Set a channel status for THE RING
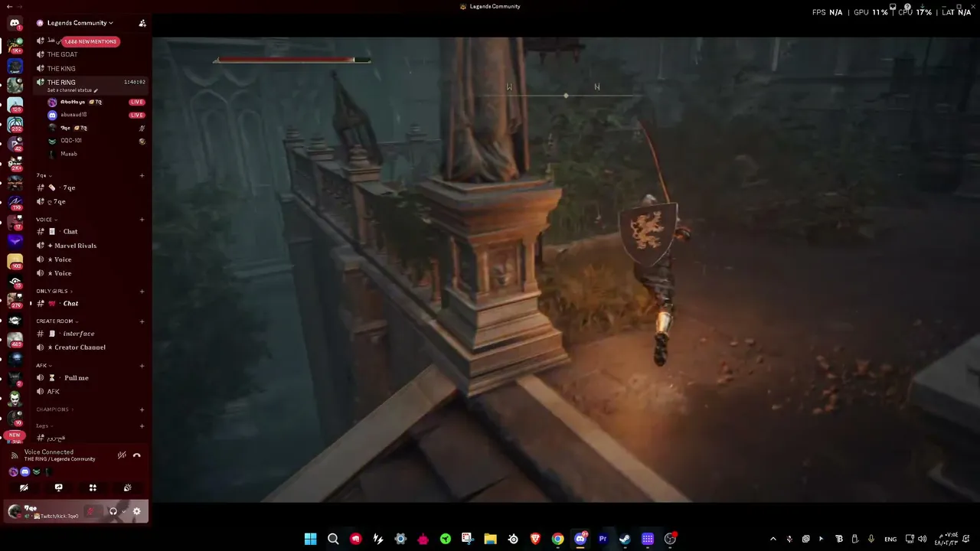Viewport: 980px width, 551px height. [x=73, y=90]
